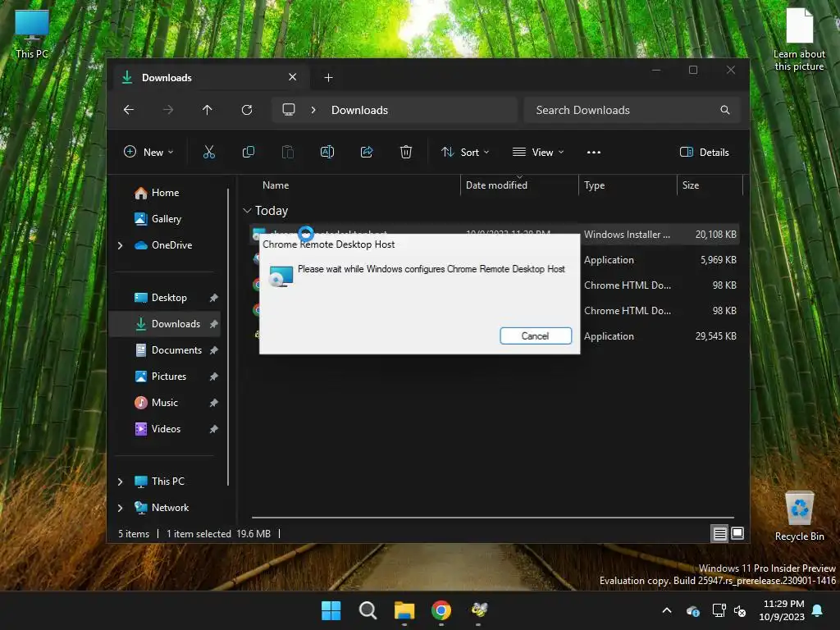Select the 29,545 KB Application row
840x630 pixels.
click(x=660, y=336)
